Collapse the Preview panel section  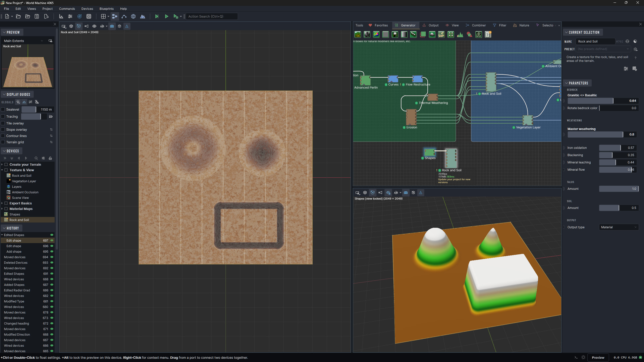[11, 33]
